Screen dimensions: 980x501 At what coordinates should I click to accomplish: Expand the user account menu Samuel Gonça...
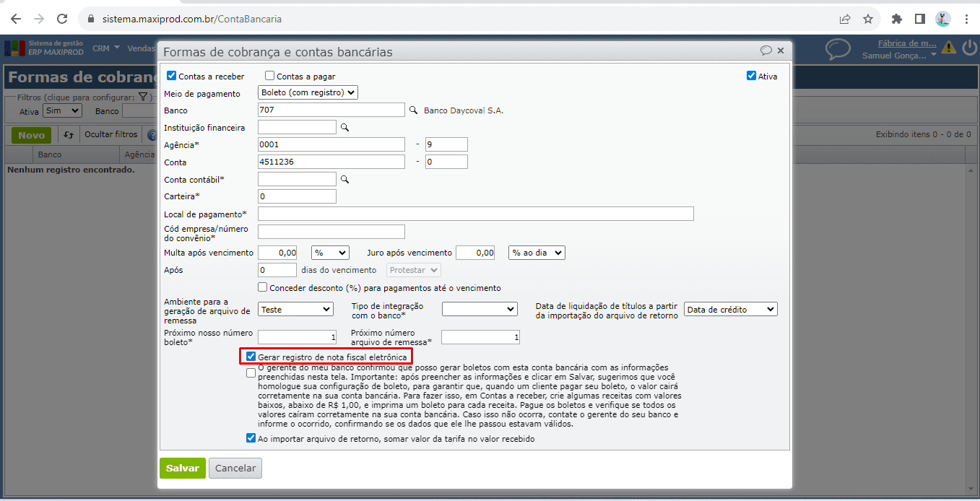pos(899,55)
